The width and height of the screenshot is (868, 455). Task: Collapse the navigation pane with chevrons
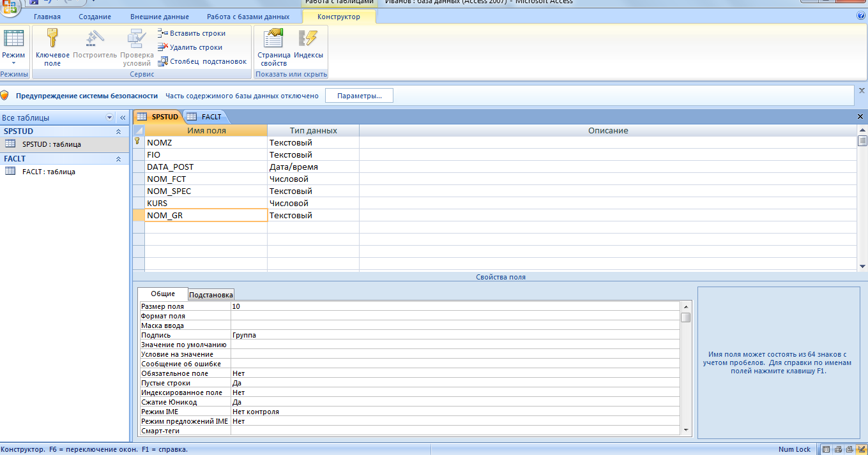(123, 118)
